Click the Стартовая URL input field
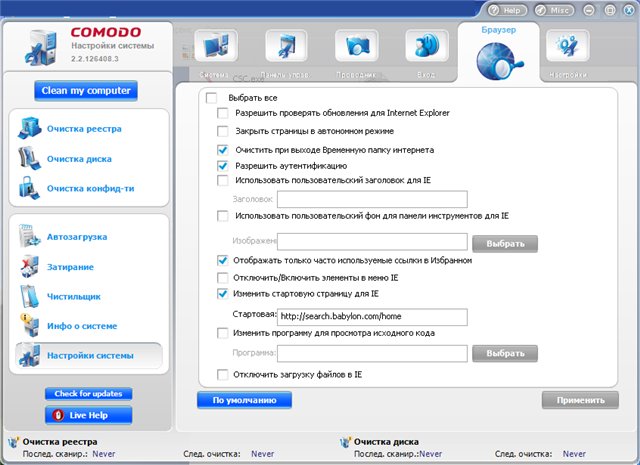 372,317
